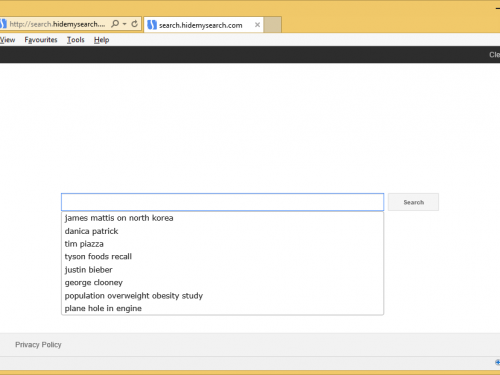The width and height of the screenshot is (500, 375).
Task: Click the address bar URL field
Action: 57,24
